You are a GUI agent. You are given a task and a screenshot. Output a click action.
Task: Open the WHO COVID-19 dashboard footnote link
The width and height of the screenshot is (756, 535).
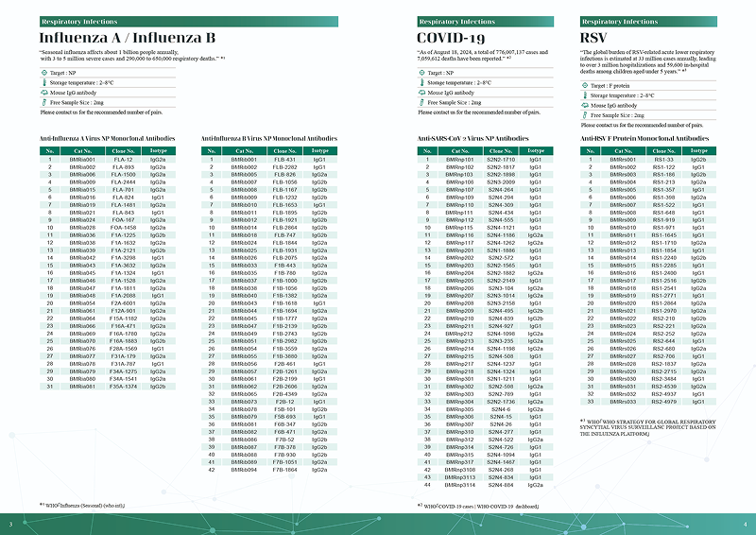pyautogui.click(x=466, y=507)
